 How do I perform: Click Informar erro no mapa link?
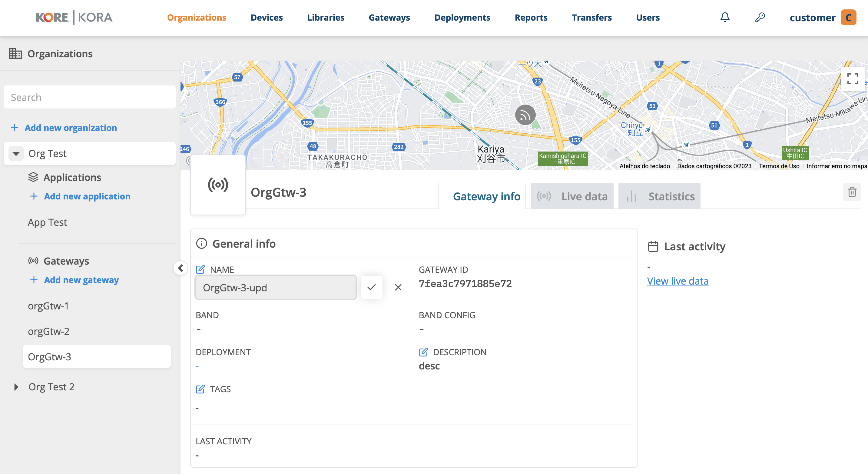[837, 166]
